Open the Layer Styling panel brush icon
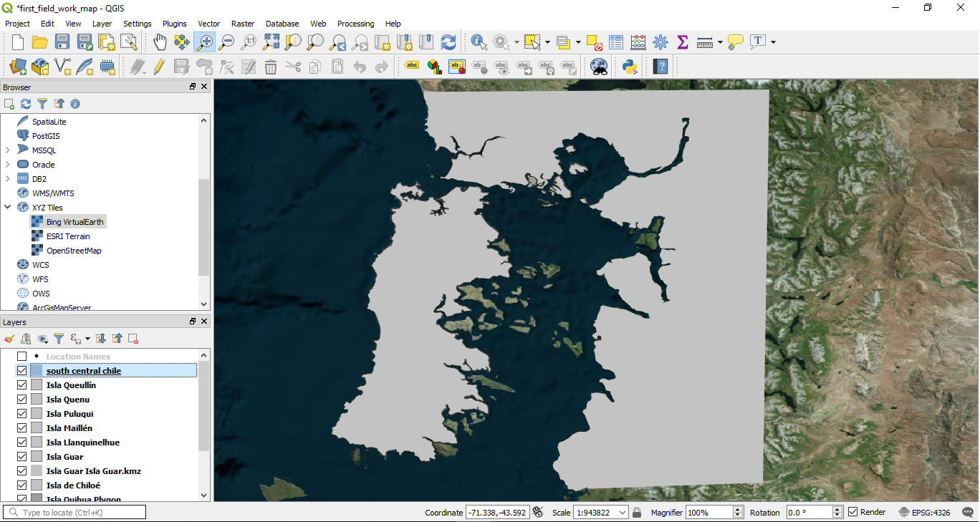The height and width of the screenshot is (522, 980). point(9,339)
